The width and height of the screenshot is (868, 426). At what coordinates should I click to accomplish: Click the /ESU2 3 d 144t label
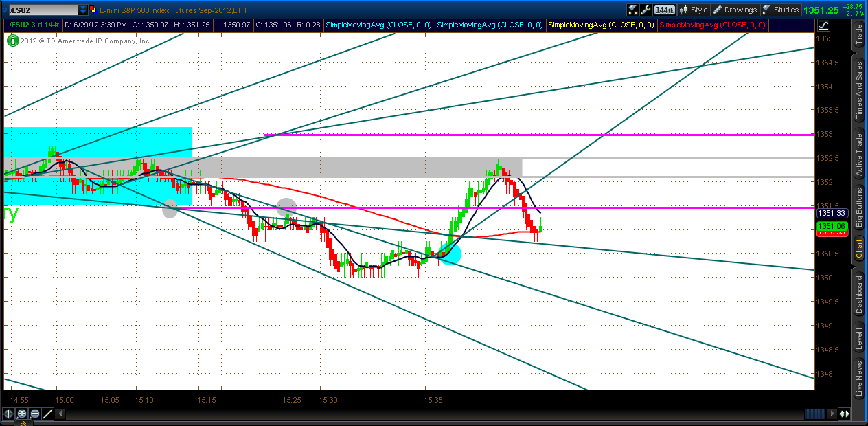34,25
